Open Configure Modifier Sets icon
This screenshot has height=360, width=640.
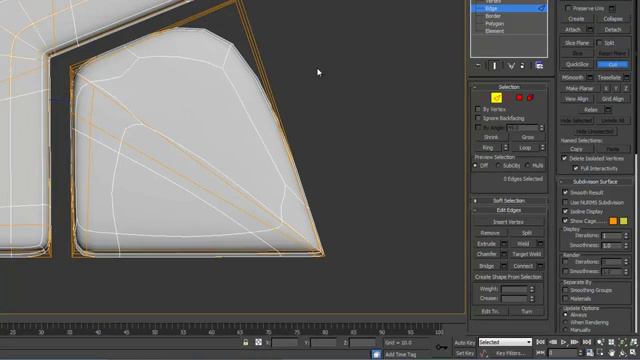point(539,66)
